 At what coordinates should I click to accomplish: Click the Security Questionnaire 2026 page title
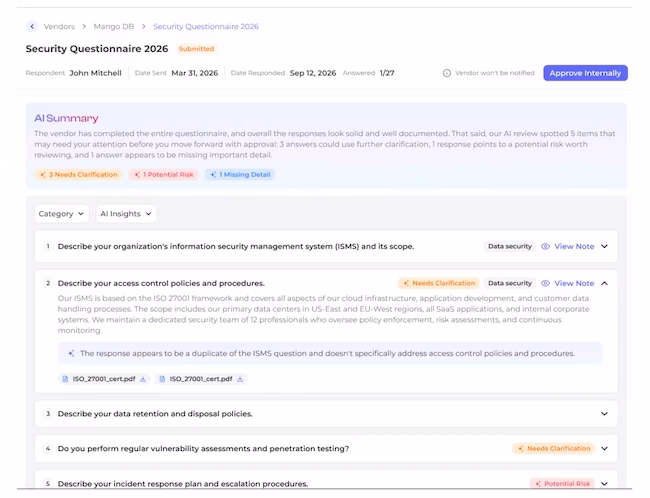97,49
